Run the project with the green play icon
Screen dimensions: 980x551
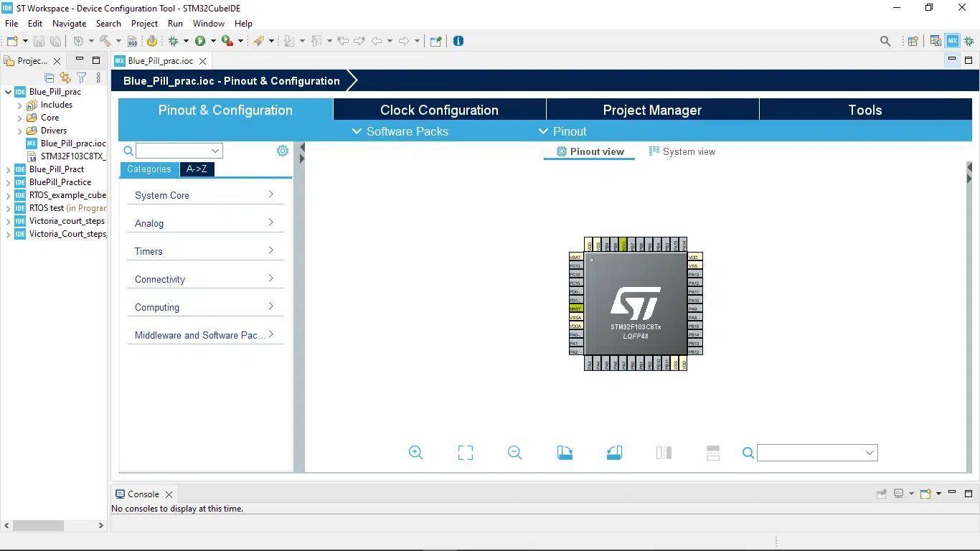point(200,42)
